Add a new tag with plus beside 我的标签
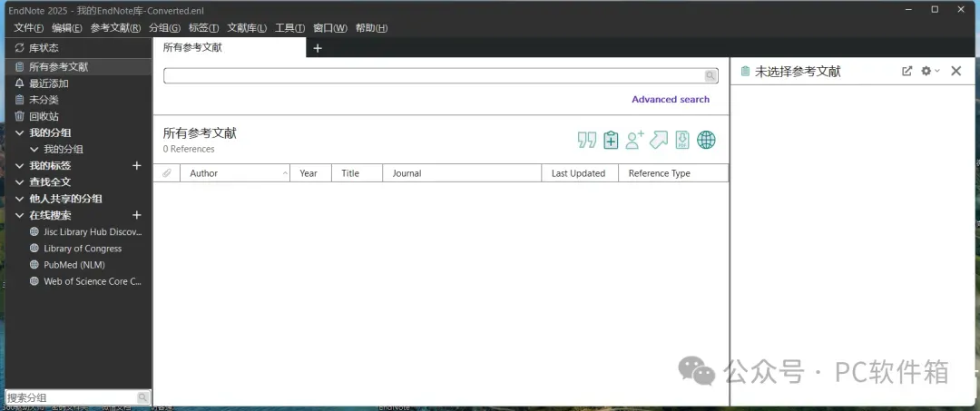980x411 pixels. coord(137,165)
